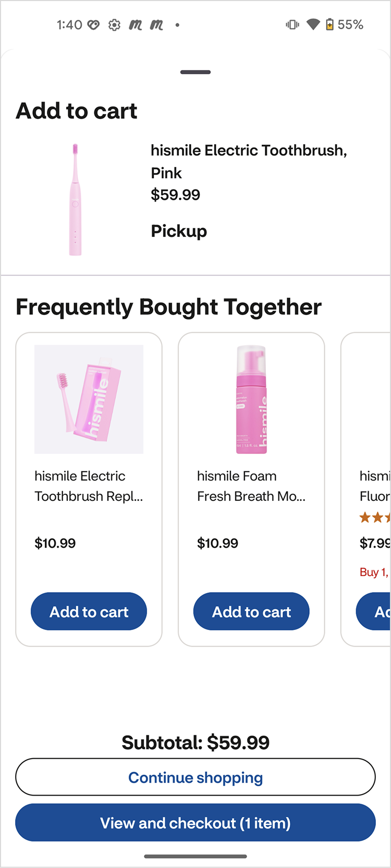The image size is (391, 868).
Task: Tap the Wi-Fi signal status icon
Action: tap(313, 24)
